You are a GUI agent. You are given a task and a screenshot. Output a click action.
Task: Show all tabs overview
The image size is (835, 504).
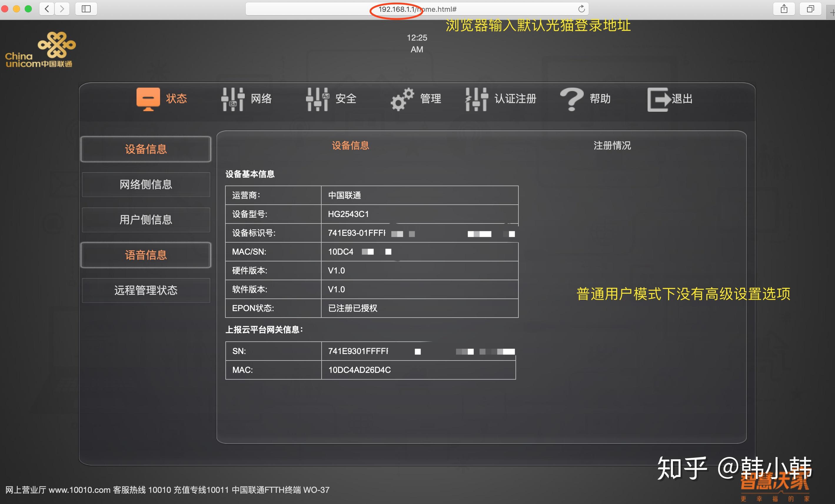coord(810,9)
